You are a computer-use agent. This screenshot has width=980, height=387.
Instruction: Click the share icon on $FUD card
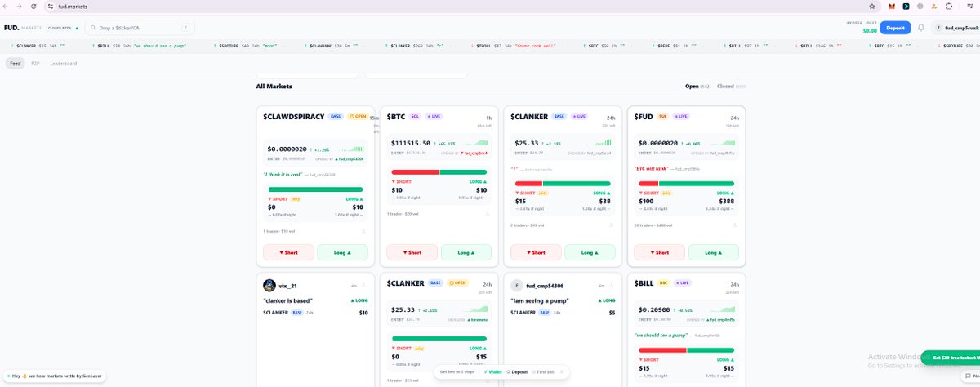tap(734, 225)
